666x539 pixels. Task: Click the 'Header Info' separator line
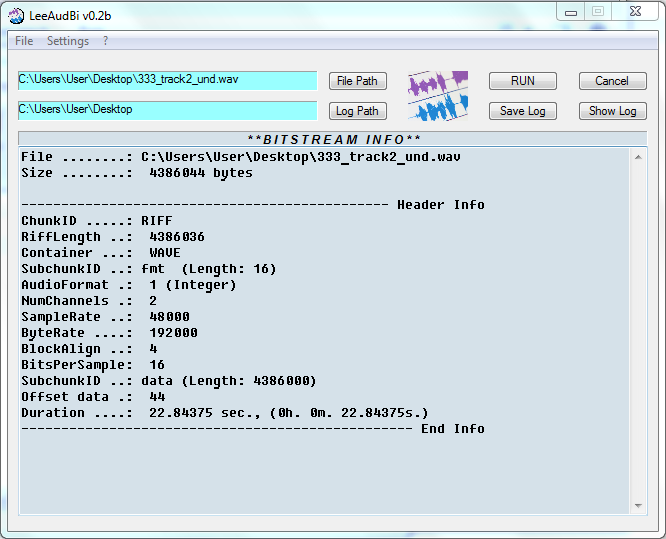pyautogui.click(x=253, y=205)
